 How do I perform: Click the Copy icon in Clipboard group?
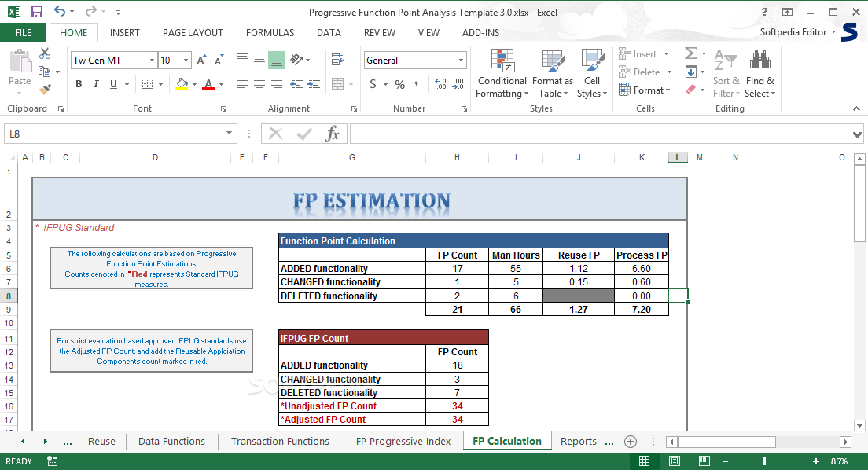44,72
